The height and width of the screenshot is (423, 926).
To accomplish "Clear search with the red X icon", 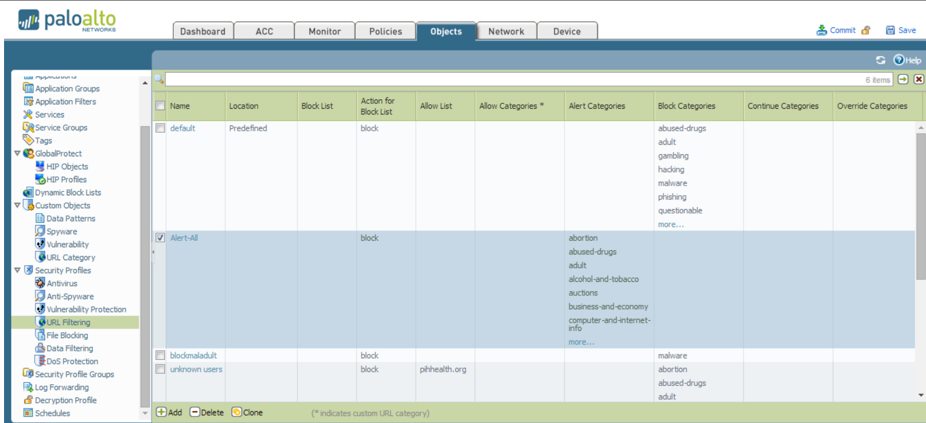I will pos(918,79).
